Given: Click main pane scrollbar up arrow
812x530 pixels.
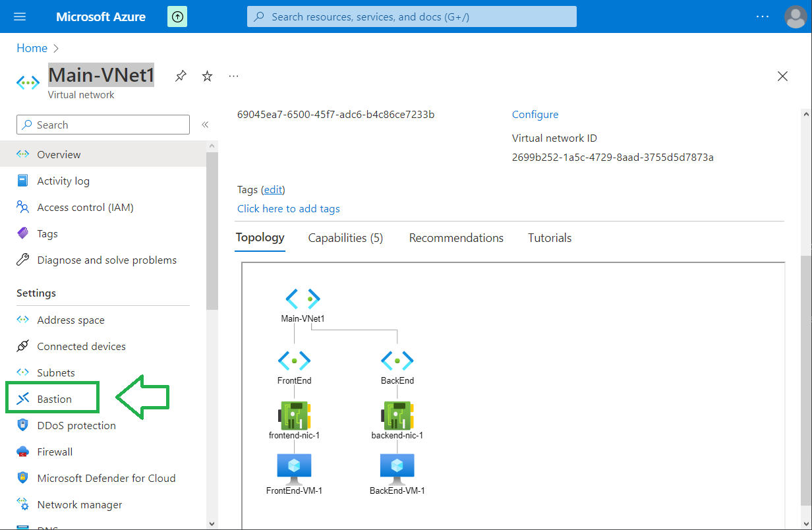Looking at the screenshot, I should click(x=806, y=115).
